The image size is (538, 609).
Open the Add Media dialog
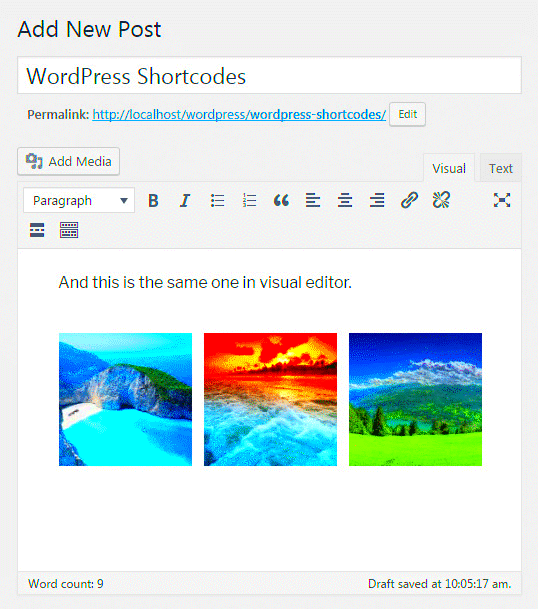pos(68,161)
